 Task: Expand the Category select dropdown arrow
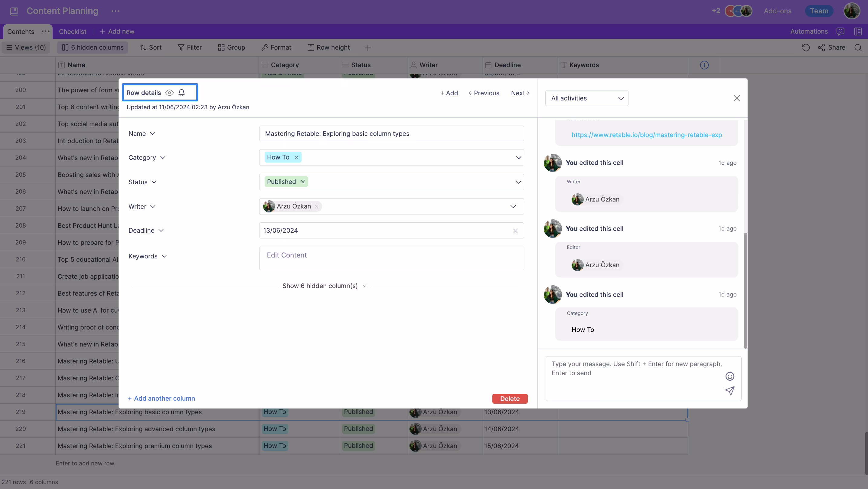coord(518,157)
